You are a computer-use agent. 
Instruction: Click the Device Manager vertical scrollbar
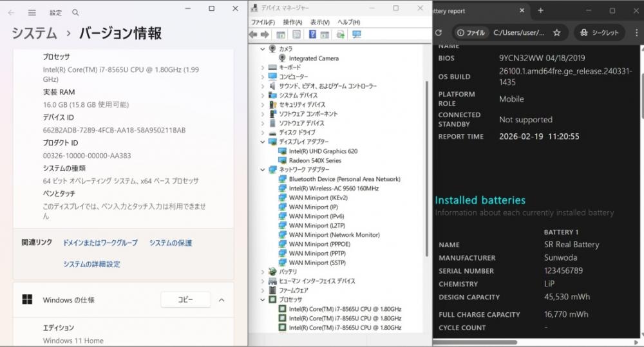click(x=427, y=169)
